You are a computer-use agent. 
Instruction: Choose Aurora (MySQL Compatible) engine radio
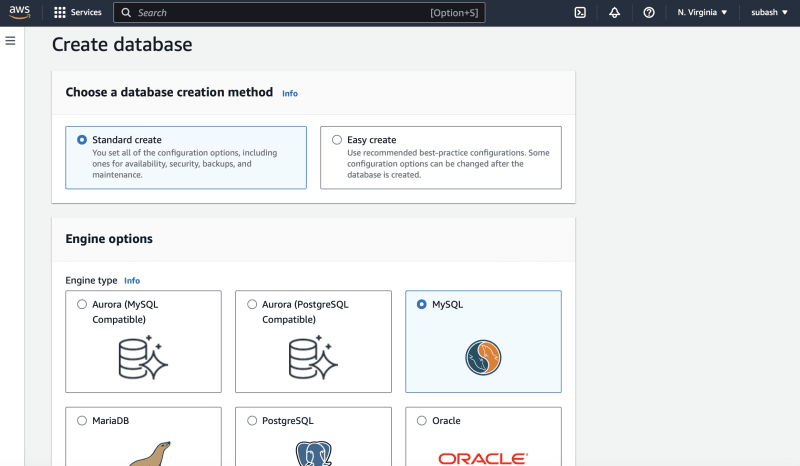pos(82,304)
